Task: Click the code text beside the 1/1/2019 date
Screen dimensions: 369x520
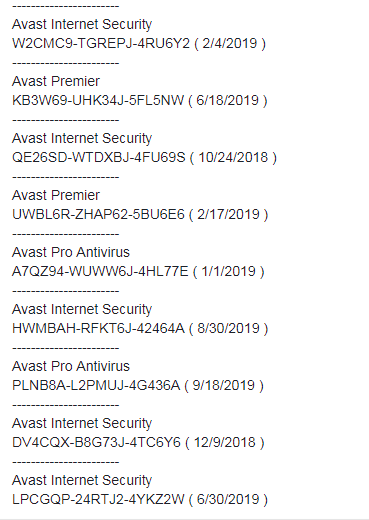Action: point(100,271)
